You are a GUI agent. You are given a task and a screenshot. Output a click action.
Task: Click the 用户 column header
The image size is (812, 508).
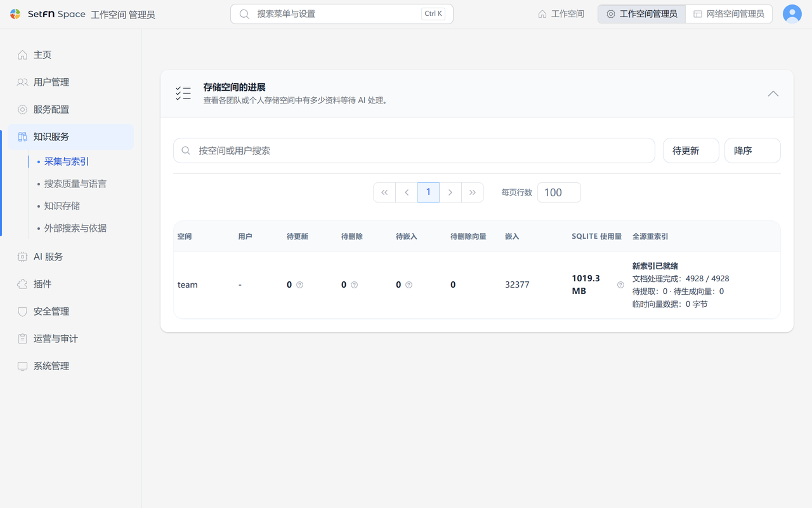click(246, 236)
